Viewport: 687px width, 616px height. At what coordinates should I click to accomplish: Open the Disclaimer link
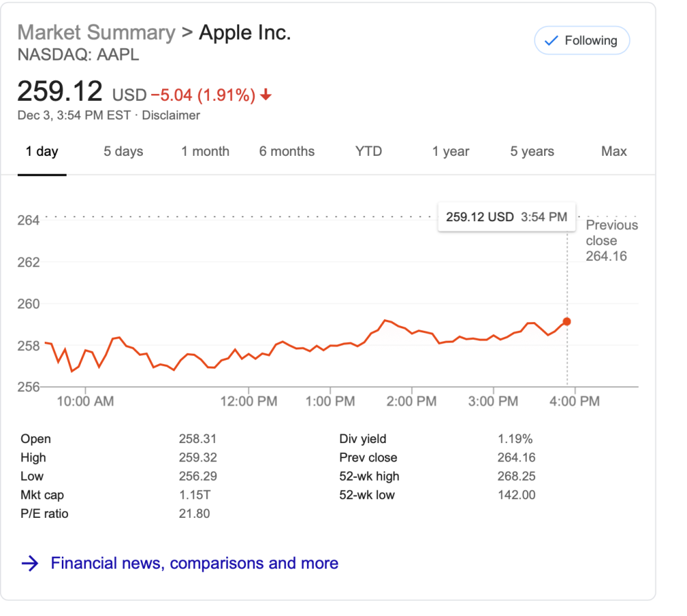(171, 115)
